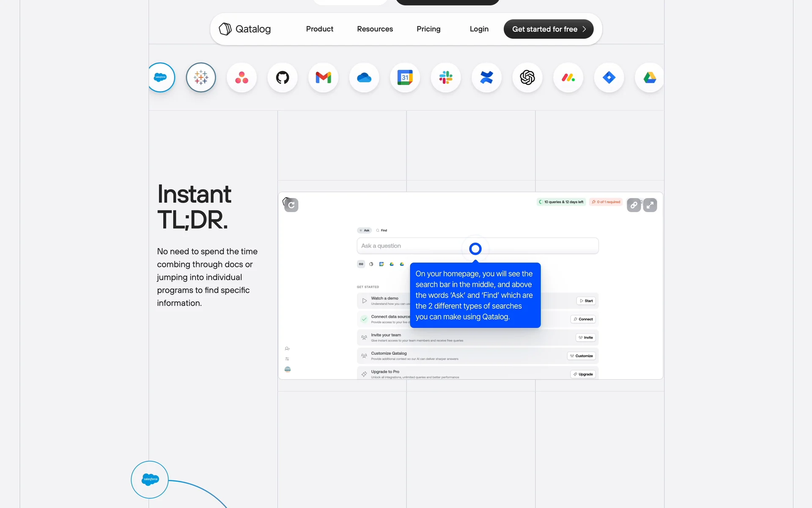
Task: Open the Resources menu
Action: coord(375,29)
